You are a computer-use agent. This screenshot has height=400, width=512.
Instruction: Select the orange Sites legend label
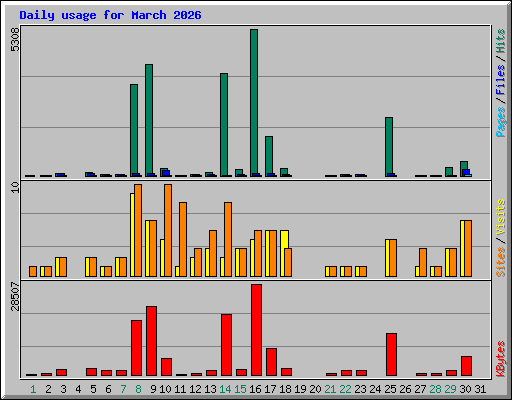501,262
